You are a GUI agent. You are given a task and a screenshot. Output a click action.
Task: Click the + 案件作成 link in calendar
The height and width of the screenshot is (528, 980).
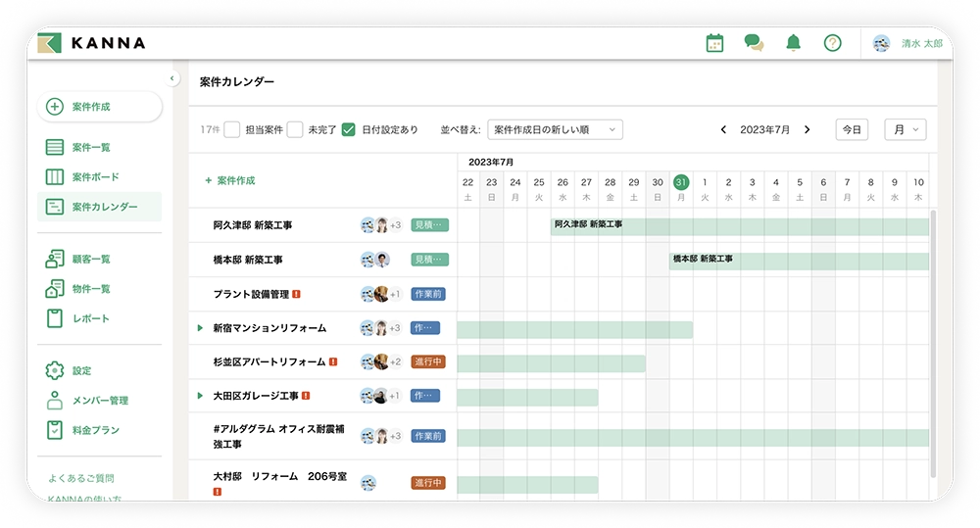230,180
